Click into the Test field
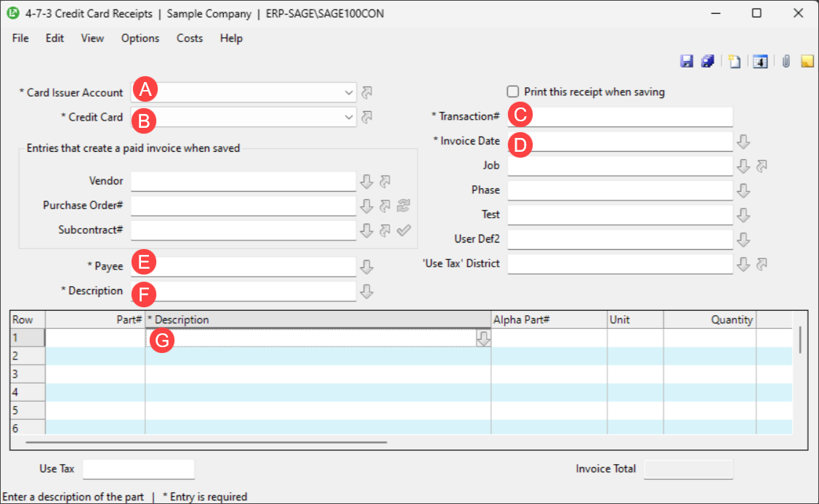The width and height of the screenshot is (819, 504). 620,214
